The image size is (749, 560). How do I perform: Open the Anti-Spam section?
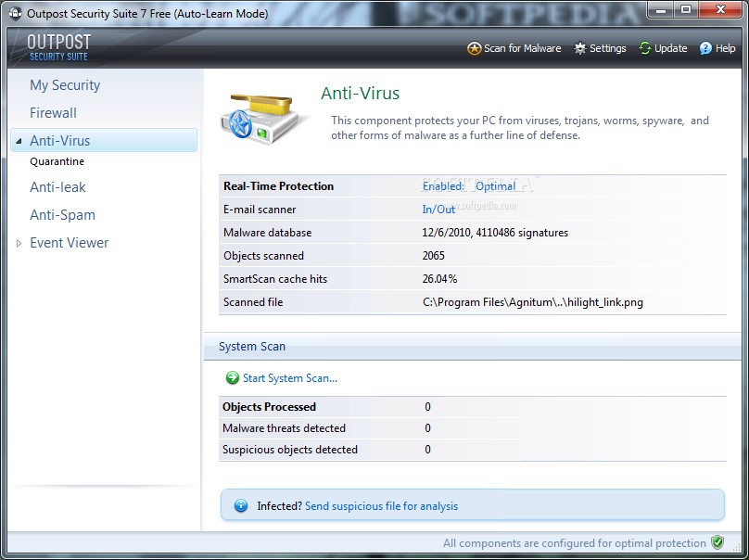[63, 215]
